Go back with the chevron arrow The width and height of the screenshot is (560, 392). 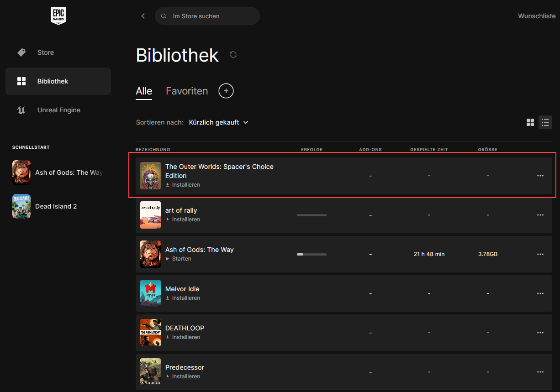143,16
